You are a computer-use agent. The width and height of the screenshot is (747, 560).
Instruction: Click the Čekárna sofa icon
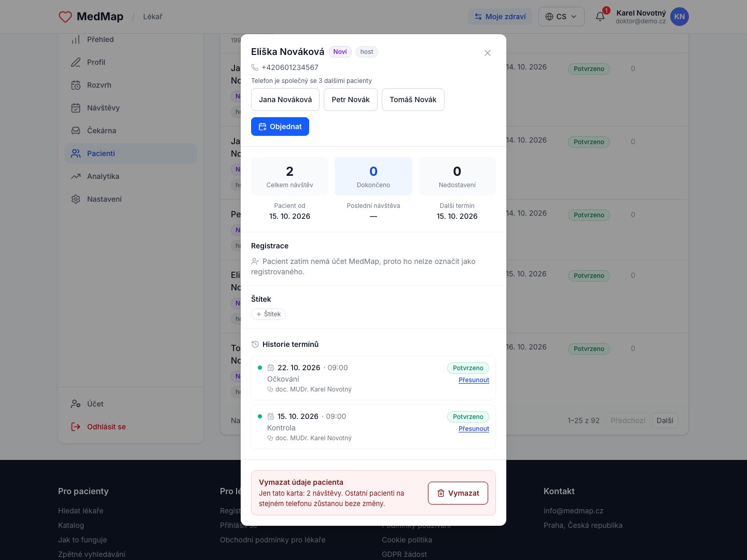[76, 131]
